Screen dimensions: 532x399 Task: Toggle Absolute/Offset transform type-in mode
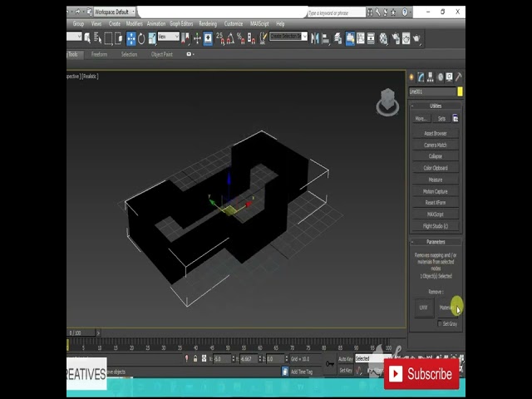(204, 358)
